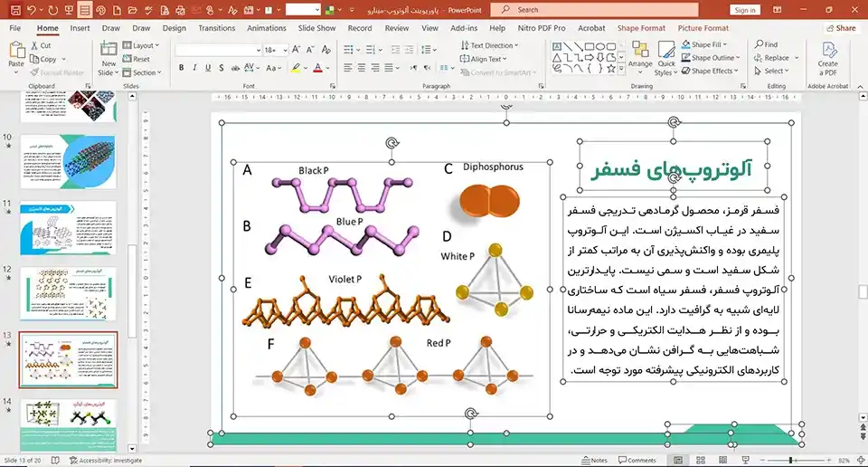
Task: Open Text Direction dropdown
Action: point(489,45)
